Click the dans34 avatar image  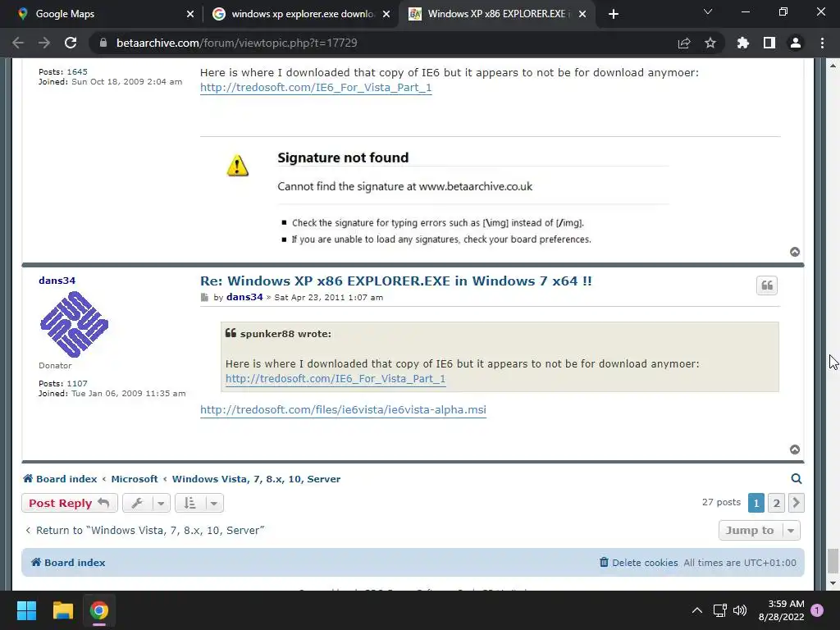coord(74,324)
